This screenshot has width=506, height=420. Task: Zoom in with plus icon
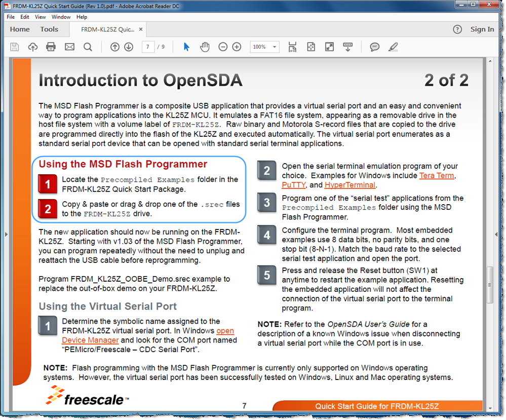click(x=237, y=47)
